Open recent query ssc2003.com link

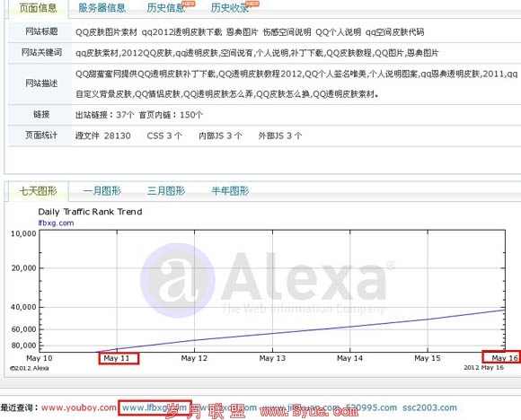point(429,407)
